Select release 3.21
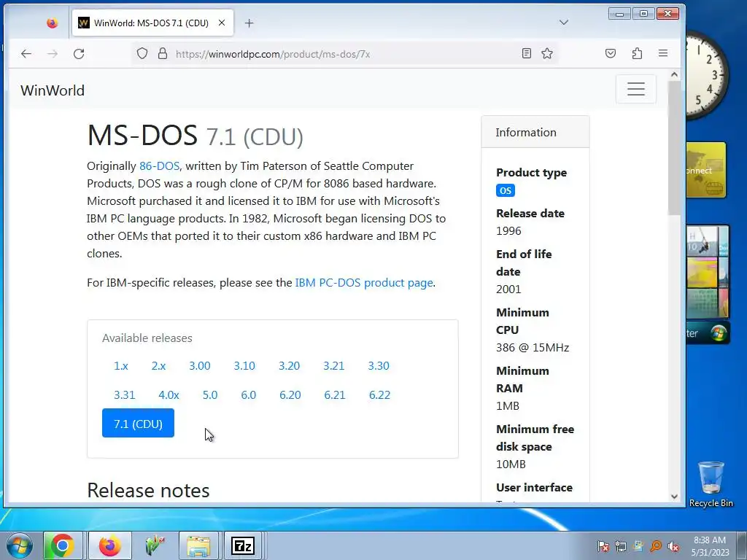This screenshot has width=747, height=560. pyautogui.click(x=333, y=366)
